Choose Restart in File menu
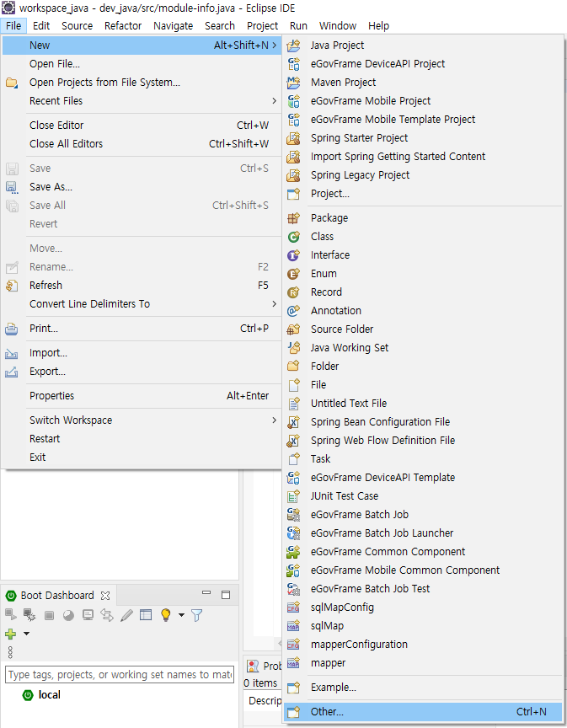Image resolution: width=567 pixels, height=728 pixels. 142,439
